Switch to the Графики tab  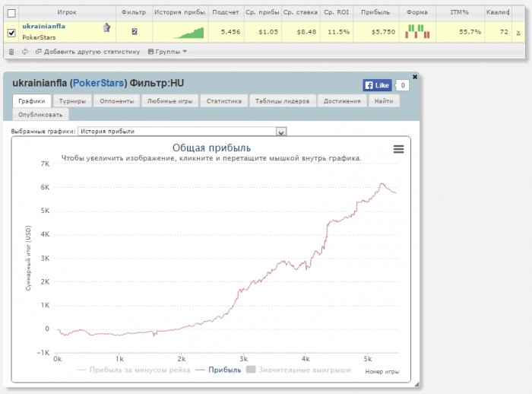point(32,101)
